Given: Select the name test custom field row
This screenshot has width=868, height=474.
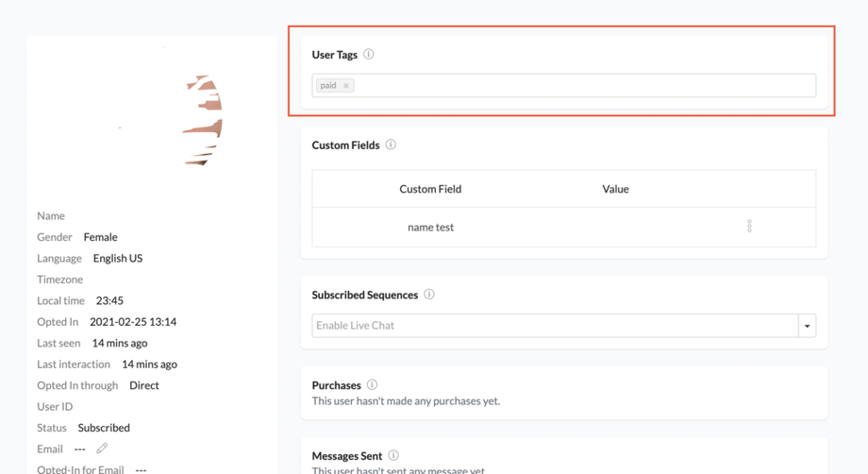Looking at the screenshot, I should [431, 228].
